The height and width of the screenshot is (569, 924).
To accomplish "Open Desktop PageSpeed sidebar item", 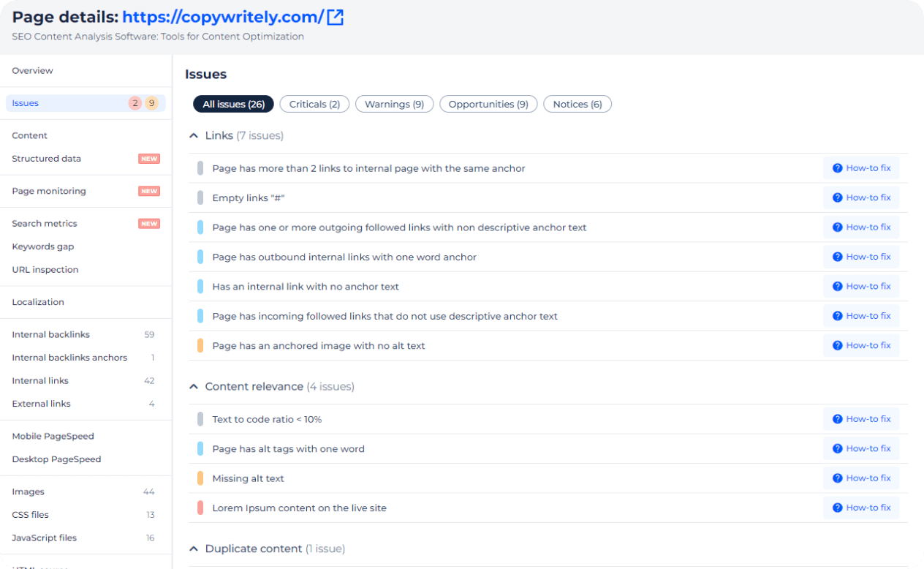I will pyautogui.click(x=56, y=459).
